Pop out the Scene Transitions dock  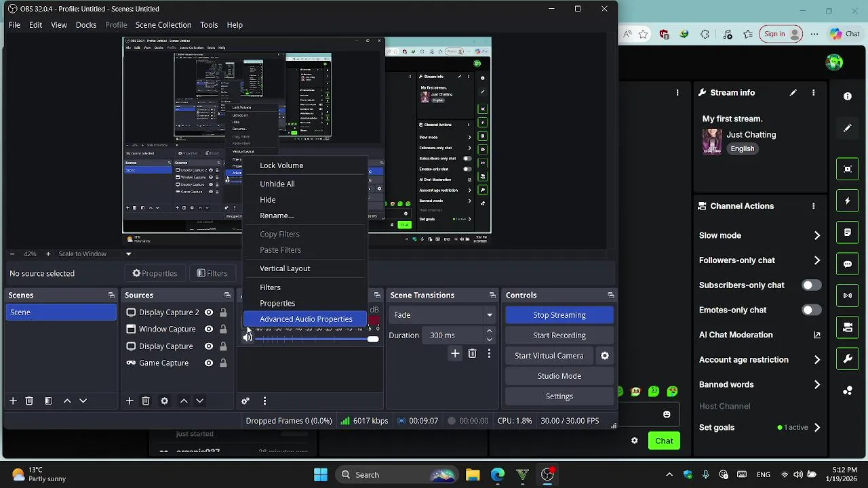click(492, 295)
